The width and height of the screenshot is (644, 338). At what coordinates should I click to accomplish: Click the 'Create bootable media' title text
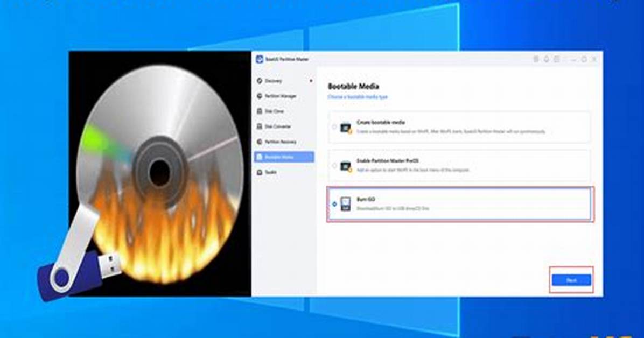[x=381, y=122]
